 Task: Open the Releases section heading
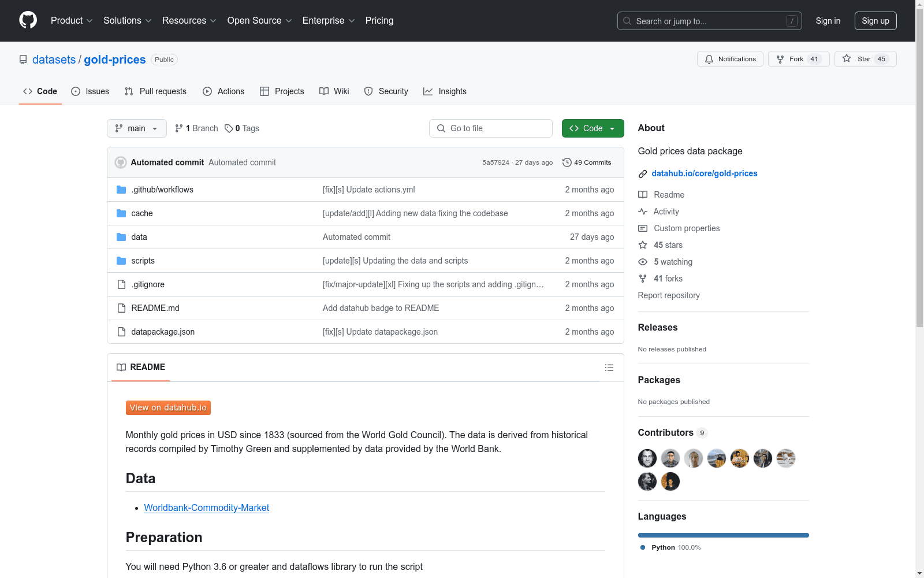coord(658,327)
